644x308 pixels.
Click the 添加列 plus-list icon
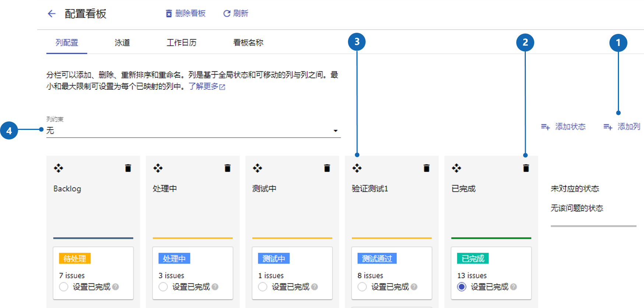click(608, 127)
